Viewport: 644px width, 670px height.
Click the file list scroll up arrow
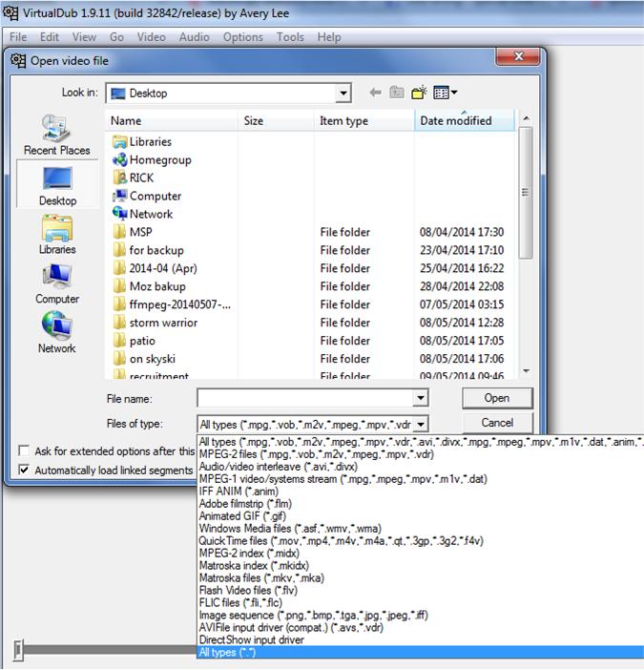pos(526,118)
